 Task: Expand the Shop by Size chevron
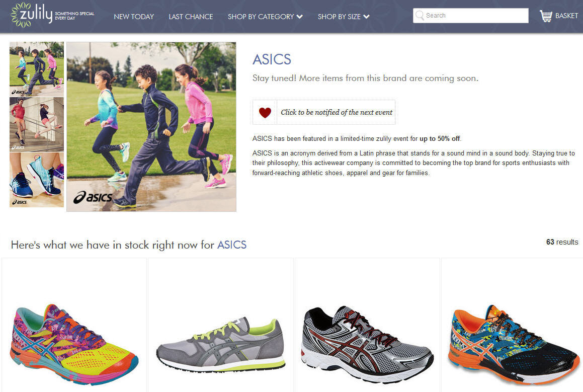pyautogui.click(x=366, y=17)
